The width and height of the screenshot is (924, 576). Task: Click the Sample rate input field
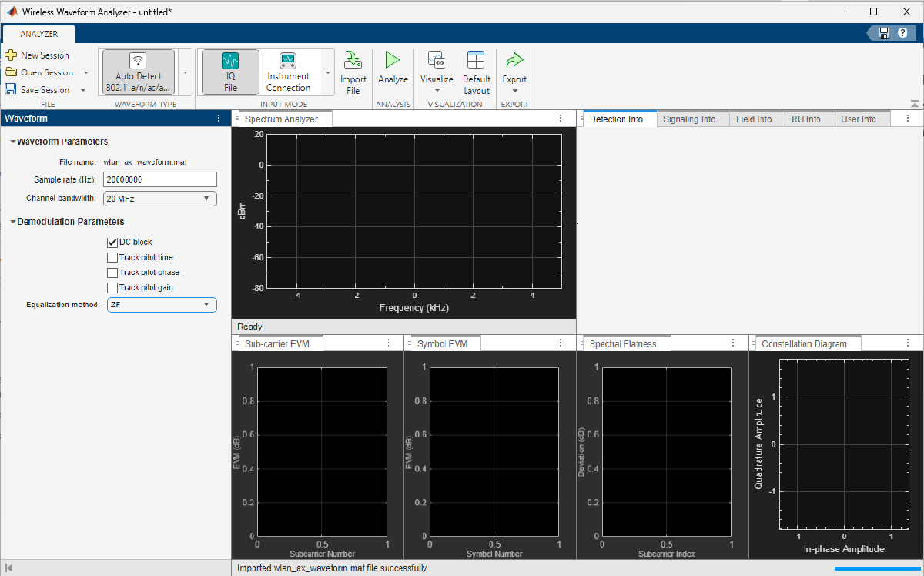[159, 179]
